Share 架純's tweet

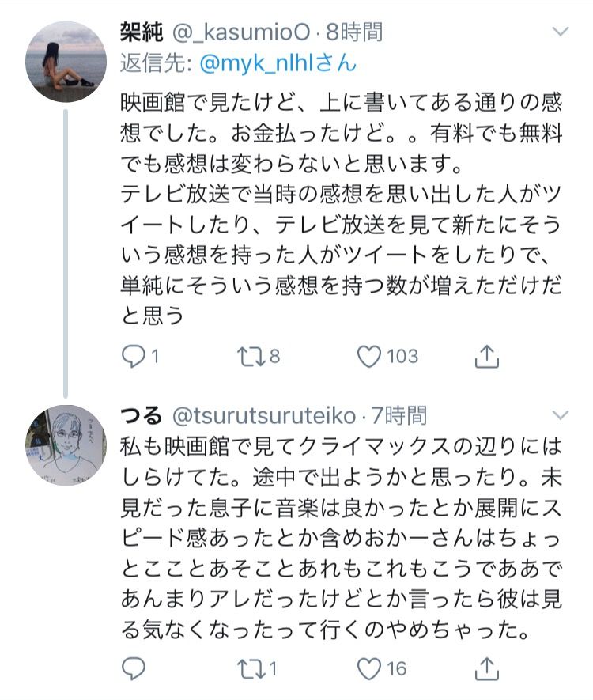(x=487, y=357)
